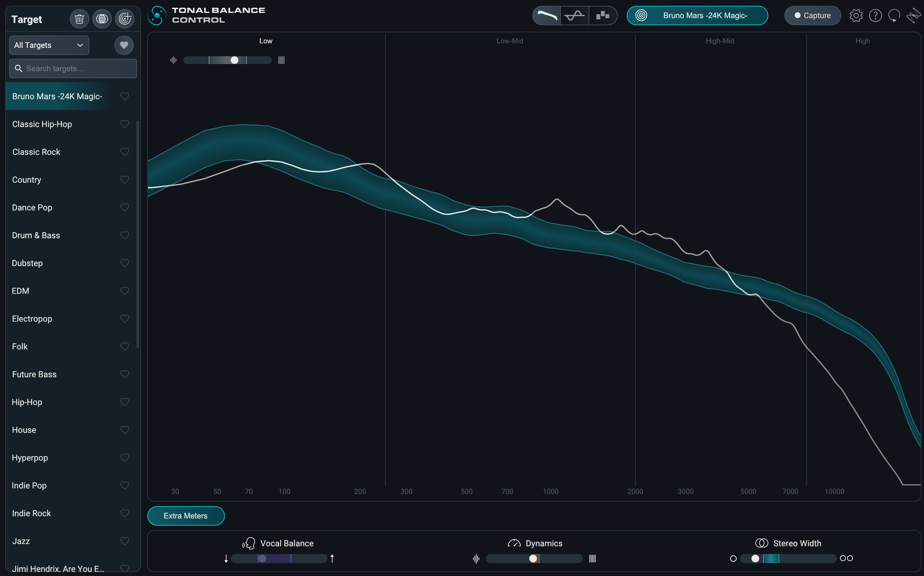The width and height of the screenshot is (924, 576).
Task: Favorite the Dance Pop target heart
Action: pos(124,208)
